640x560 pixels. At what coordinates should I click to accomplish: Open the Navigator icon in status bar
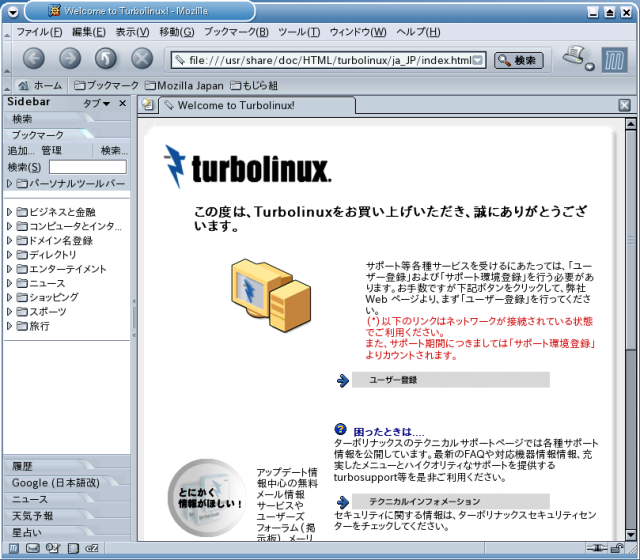[x=14, y=548]
